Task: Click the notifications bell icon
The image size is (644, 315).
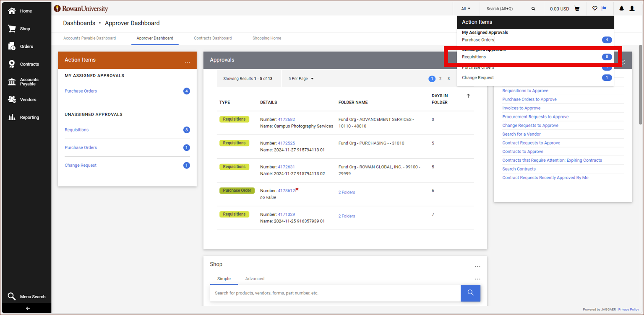Action: click(621, 8)
